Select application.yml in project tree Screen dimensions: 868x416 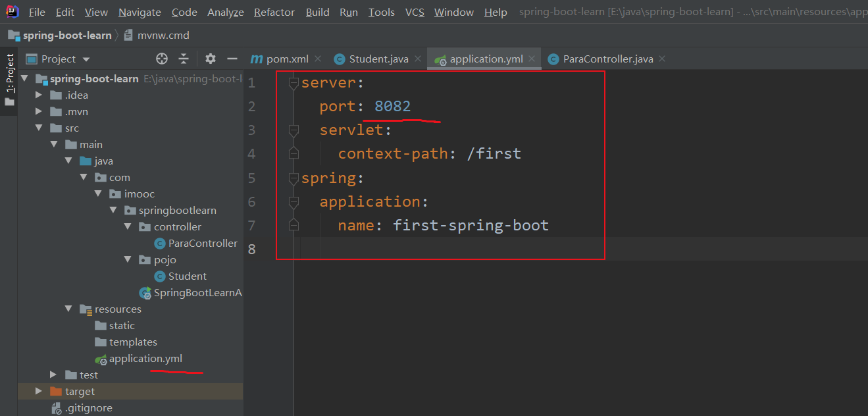[139, 358]
